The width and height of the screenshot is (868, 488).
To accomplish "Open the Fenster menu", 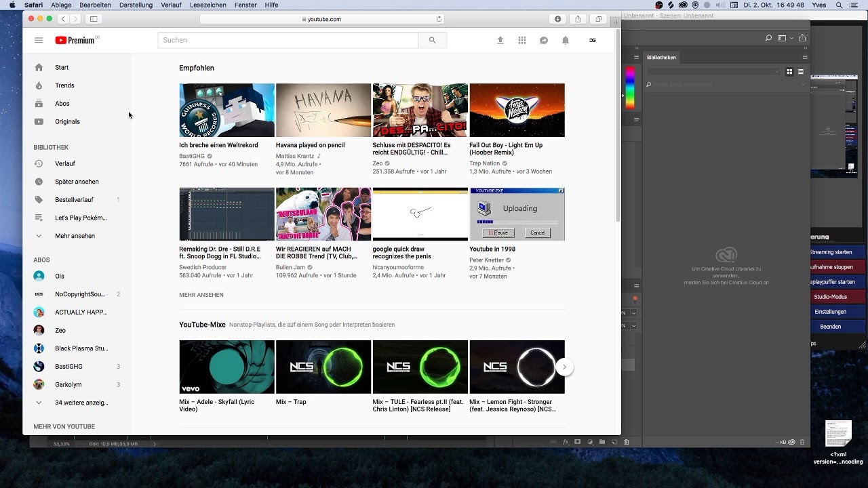I will [x=245, y=5].
